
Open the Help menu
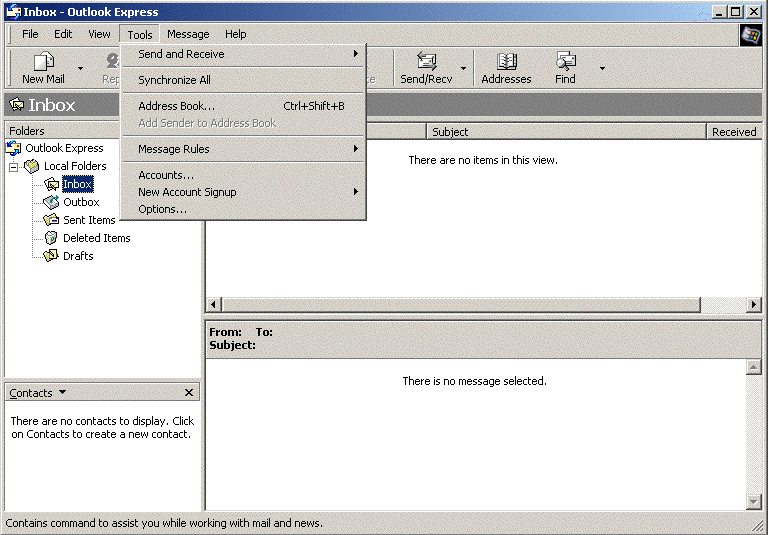(235, 34)
